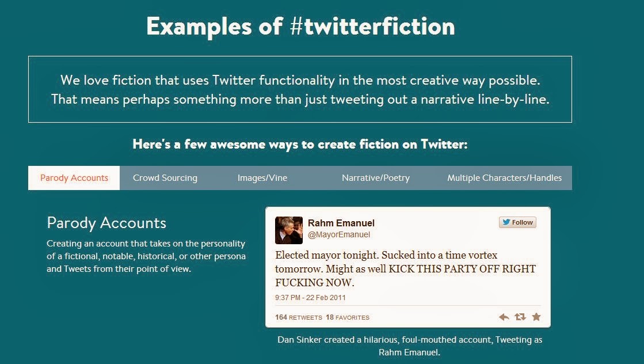Open Rahm Emanuel's profile picture
Screen dimensions: 644x364
289,230
